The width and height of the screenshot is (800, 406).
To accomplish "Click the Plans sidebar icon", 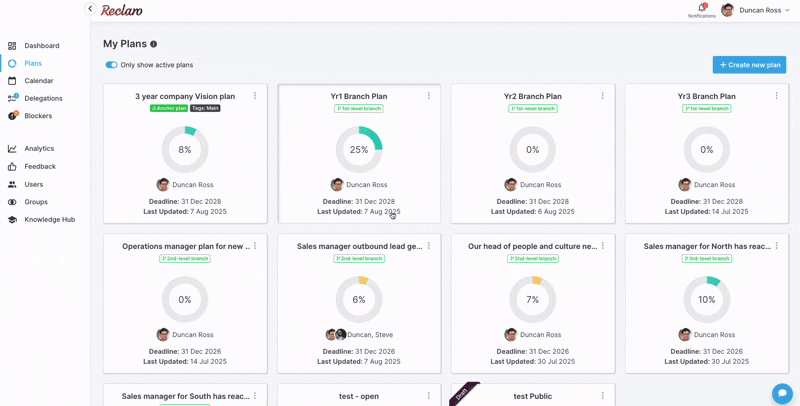I will pyautogui.click(x=12, y=63).
